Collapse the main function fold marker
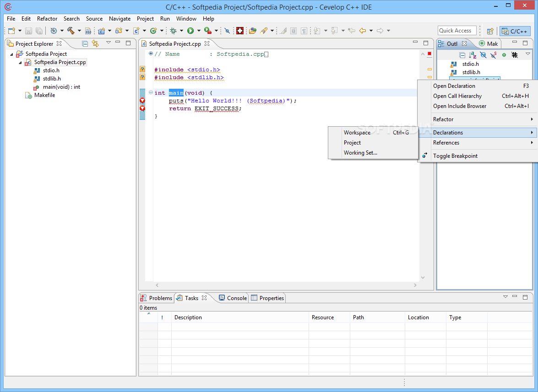 pos(151,92)
